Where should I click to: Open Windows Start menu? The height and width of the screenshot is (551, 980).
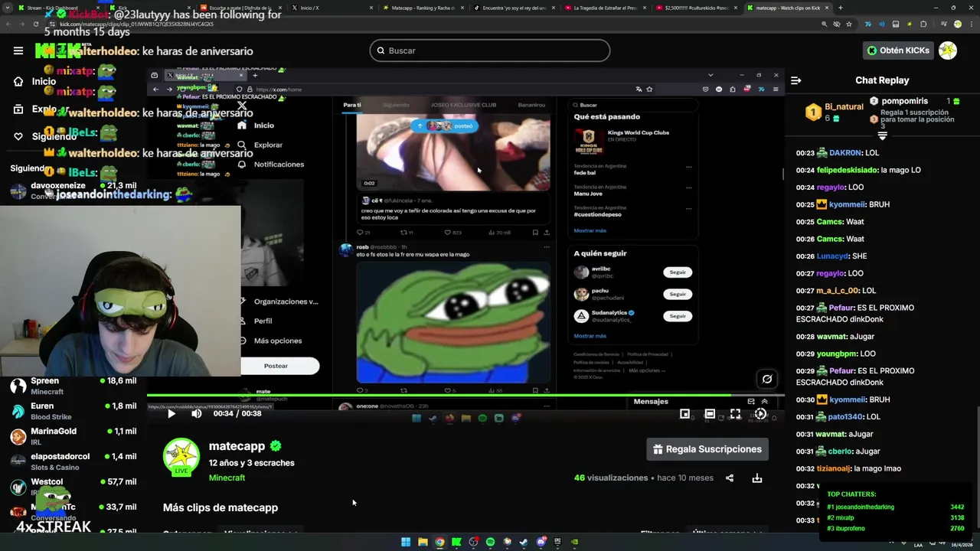coord(406,542)
